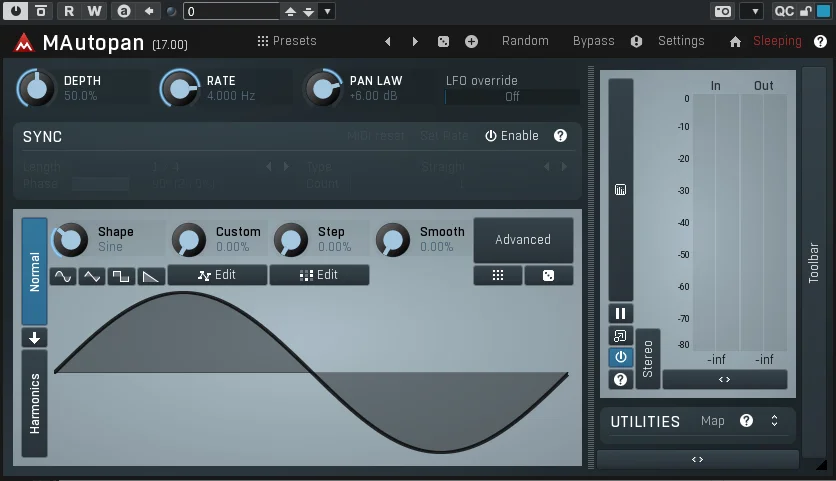This screenshot has height=481, width=836.
Task: Go to the home icon
Action: 735,42
